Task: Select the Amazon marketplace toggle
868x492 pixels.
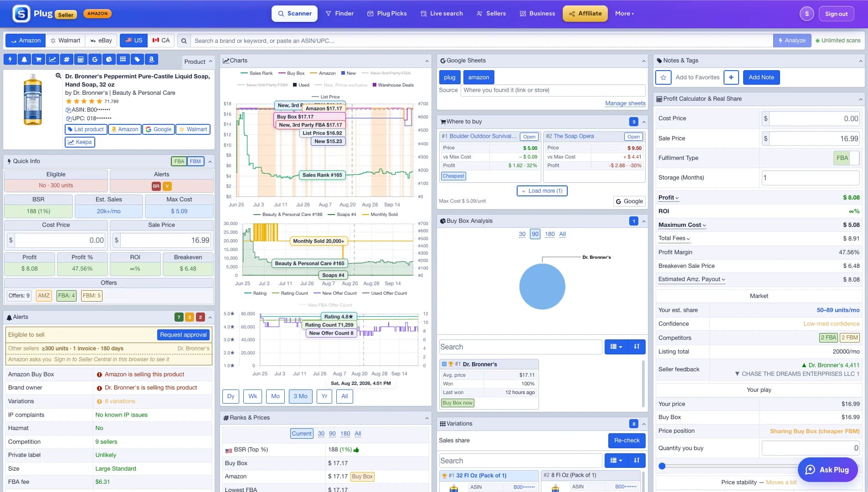Action: pos(26,41)
